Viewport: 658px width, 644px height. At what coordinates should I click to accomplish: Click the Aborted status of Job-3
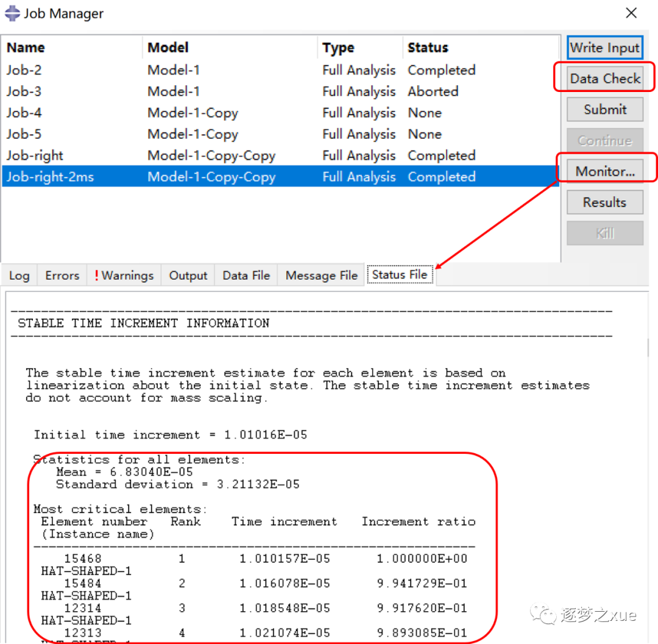coord(433,91)
